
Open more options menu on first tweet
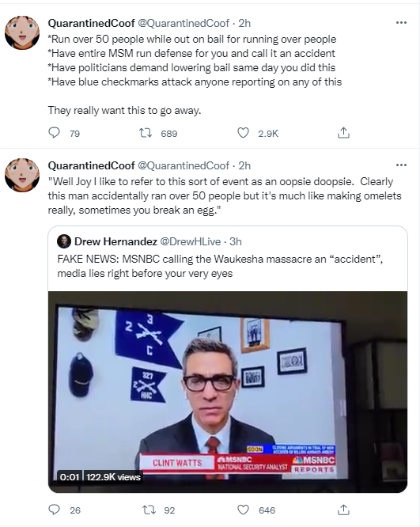pyautogui.click(x=401, y=22)
